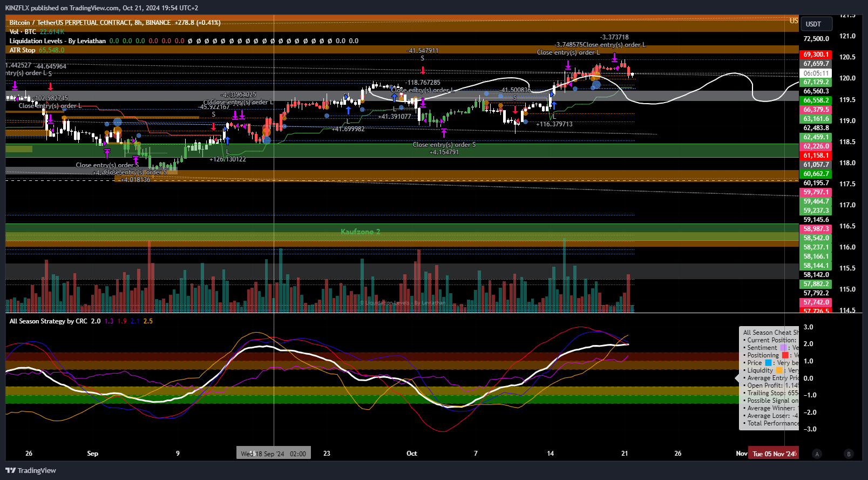Click the orange Liquidity color square
868x480 pixels.
pos(779,370)
